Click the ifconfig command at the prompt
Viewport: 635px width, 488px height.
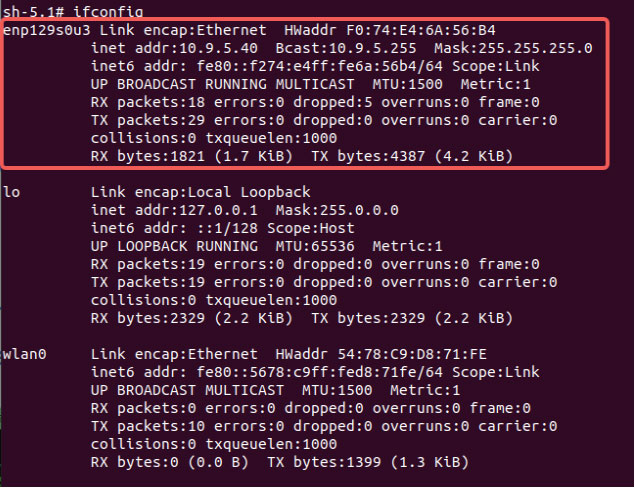pos(108,11)
